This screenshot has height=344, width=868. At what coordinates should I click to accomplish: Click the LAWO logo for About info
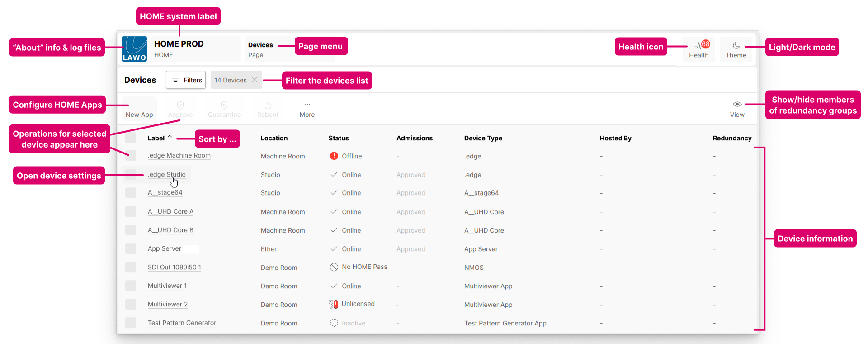coord(134,49)
